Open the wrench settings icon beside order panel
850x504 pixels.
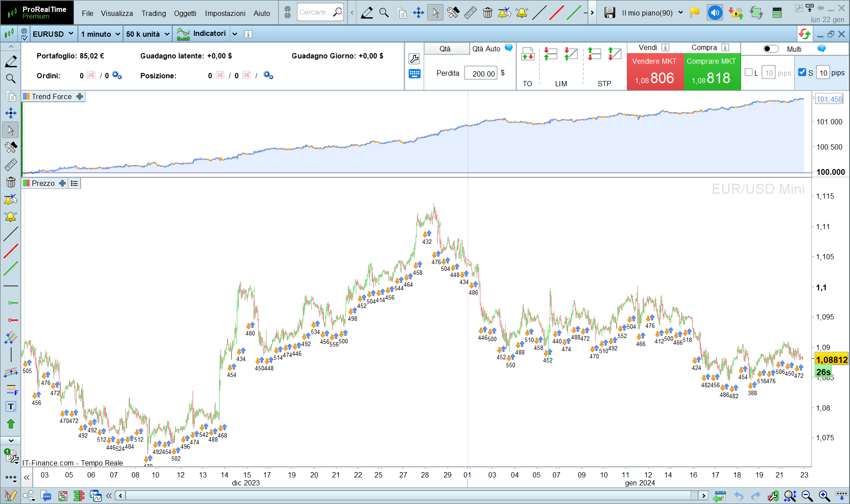[414, 59]
